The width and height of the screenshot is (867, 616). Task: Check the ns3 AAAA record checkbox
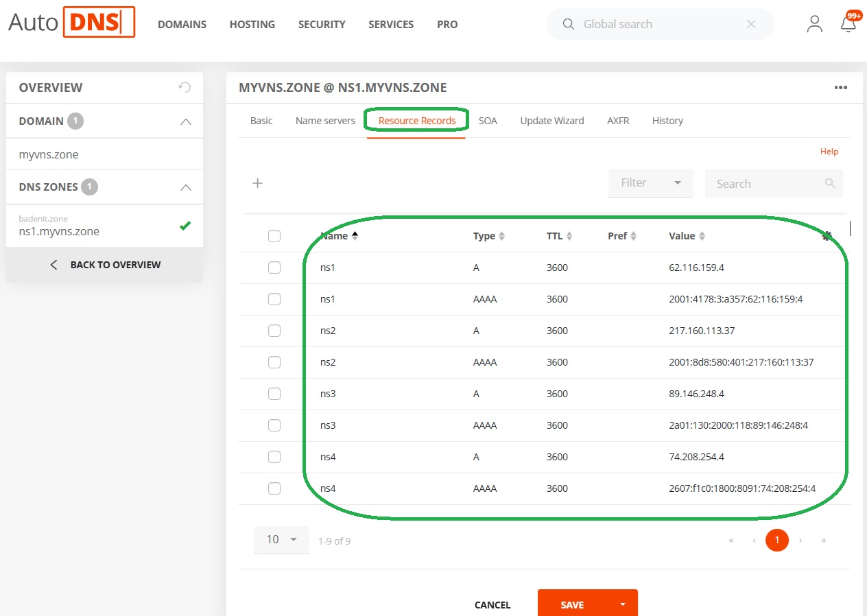274,425
